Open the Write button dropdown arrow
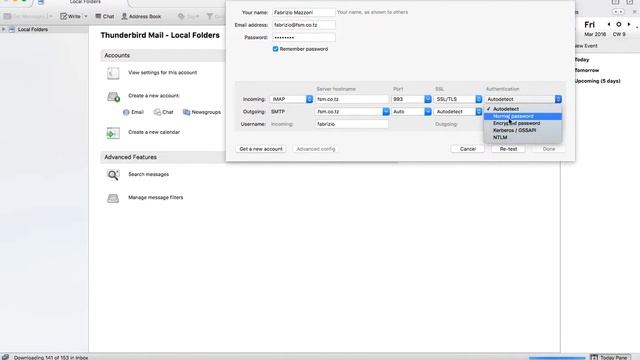This screenshot has height=360, width=640. click(x=86, y=16)
